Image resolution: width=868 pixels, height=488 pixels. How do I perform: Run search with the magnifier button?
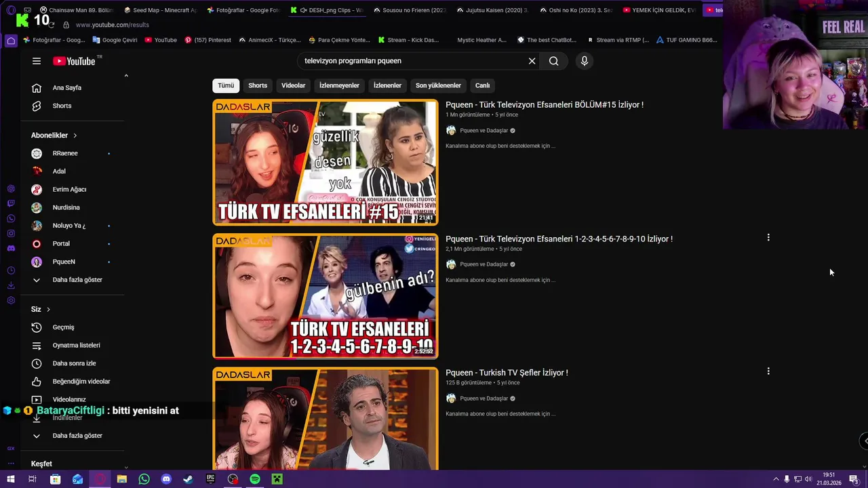pyautogui.click(x=553, y=61)
